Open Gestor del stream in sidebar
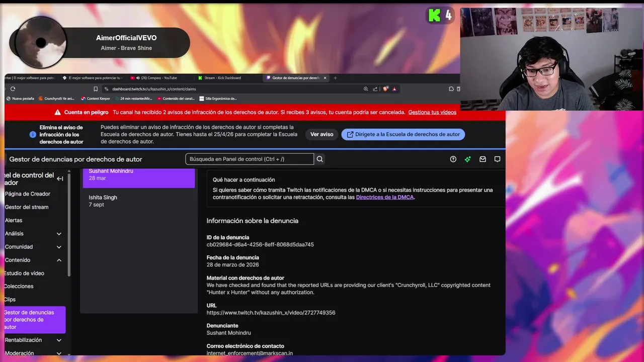 point(27,207)
